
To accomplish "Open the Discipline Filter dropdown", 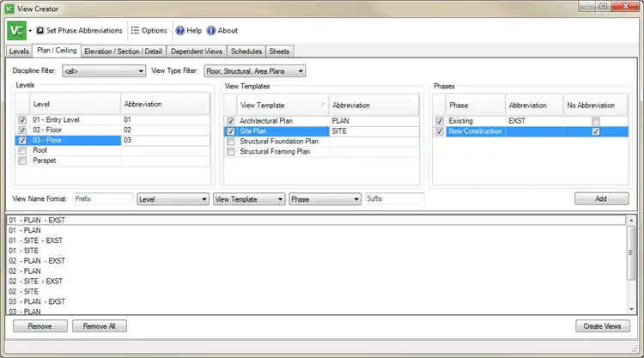I will (104, 71).
